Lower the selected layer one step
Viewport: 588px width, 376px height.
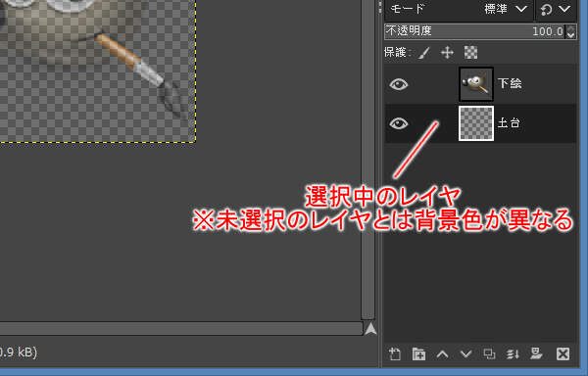coord(466,353)
